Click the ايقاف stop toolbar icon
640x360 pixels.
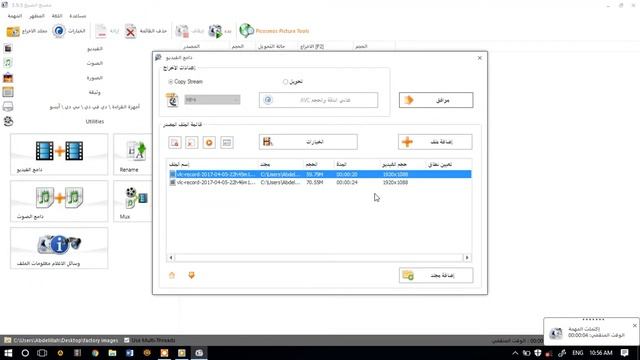(x=182, y=31)
